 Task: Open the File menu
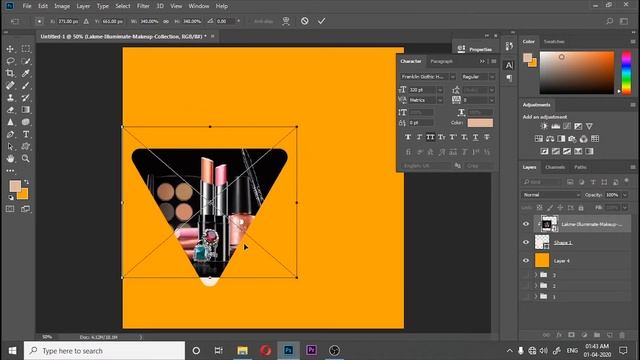pos(27,6)
